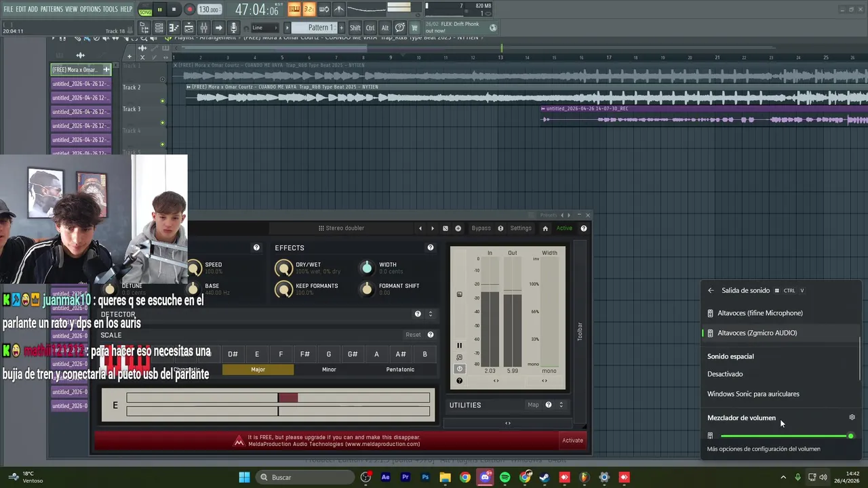Image resolution: width=868 pixels, height=488 pixels.
Task: Open the PATTERNS menu
Action: pos(52,9)
